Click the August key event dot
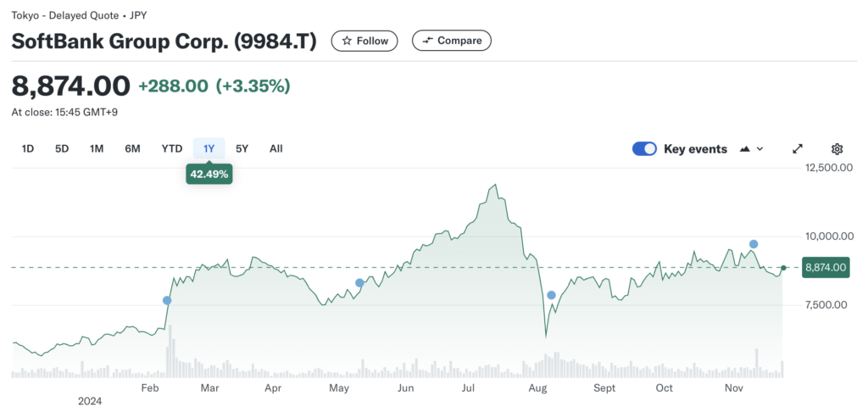The image size is (868, 417). 551,295
